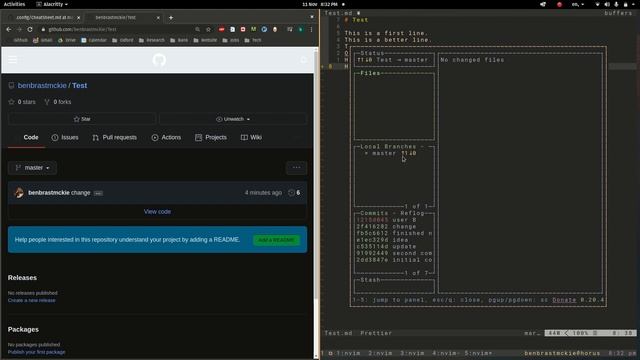Viewport: 640px width, 360px height.
Task: Open the tech bookmarks folder
Action: [x=253, y=40]
